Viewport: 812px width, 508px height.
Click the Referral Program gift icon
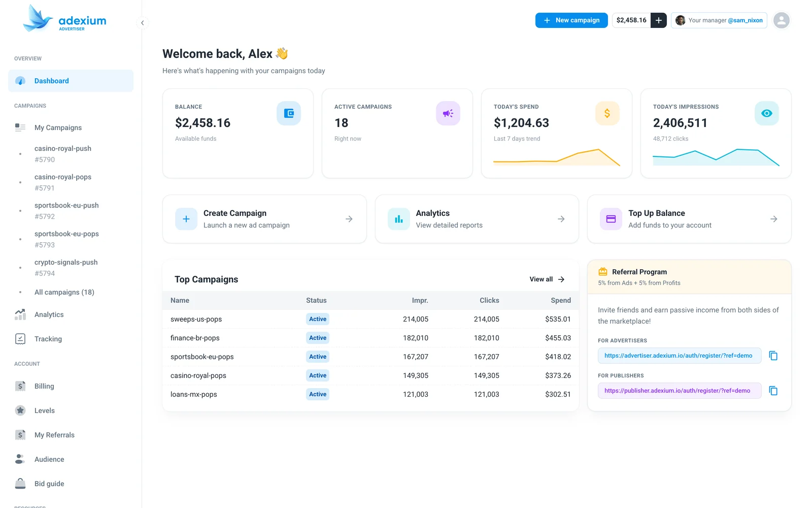(x=603, y=272)
